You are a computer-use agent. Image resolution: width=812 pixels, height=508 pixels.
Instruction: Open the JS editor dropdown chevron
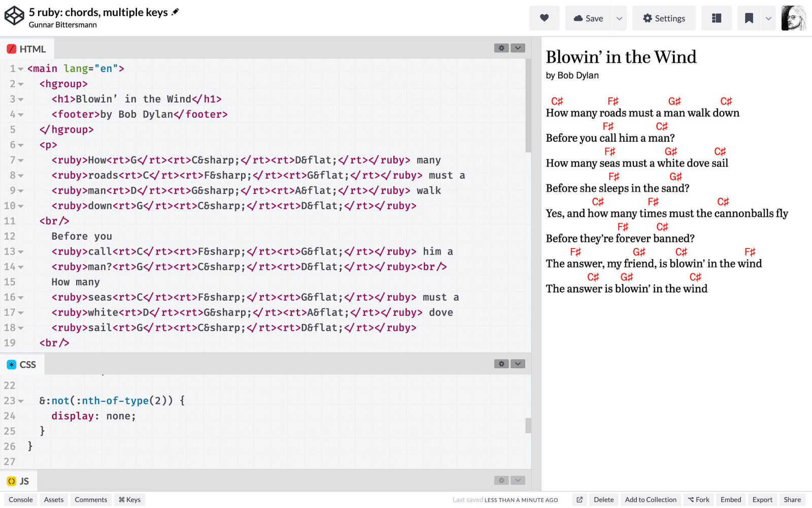click(x=518, y=480)
